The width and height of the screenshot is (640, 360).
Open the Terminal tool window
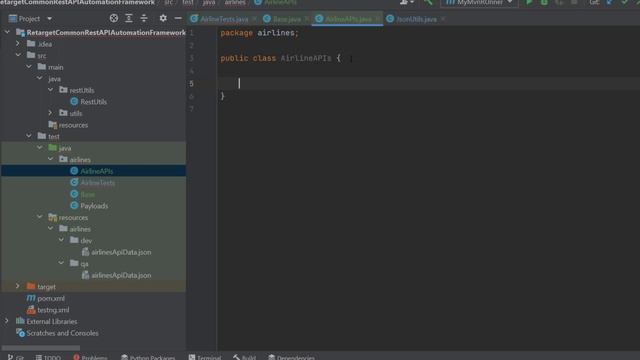coord(204,357)
